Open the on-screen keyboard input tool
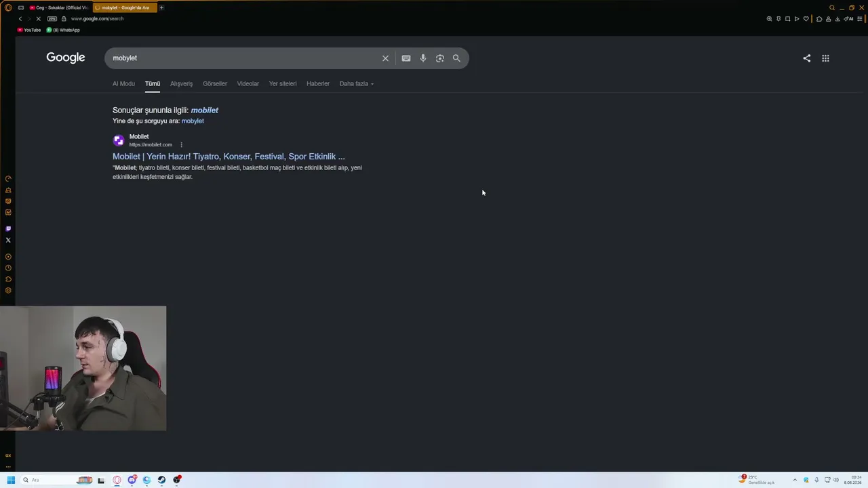Screen dimensions: 868x488 (x=406, y=58)
